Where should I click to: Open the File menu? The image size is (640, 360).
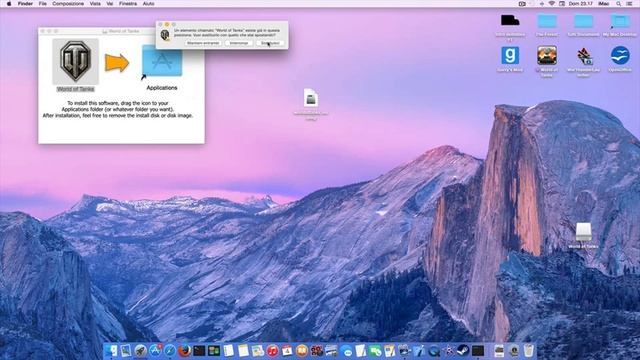[x=42, y=4]
